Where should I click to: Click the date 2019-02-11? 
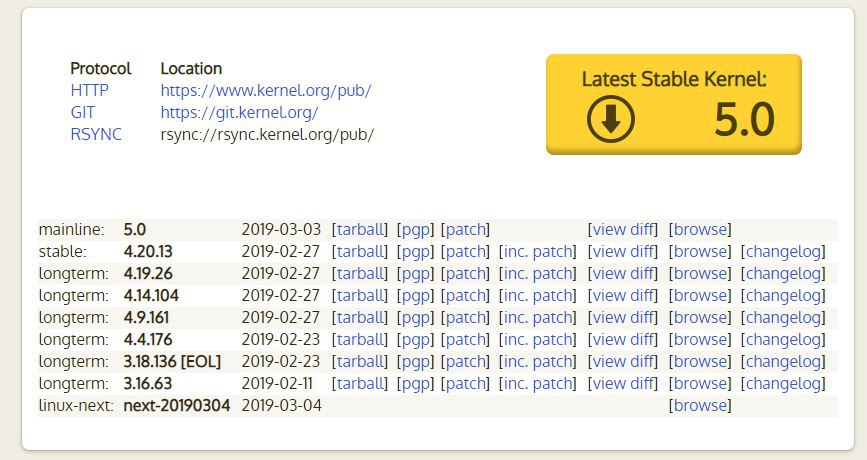277,384
